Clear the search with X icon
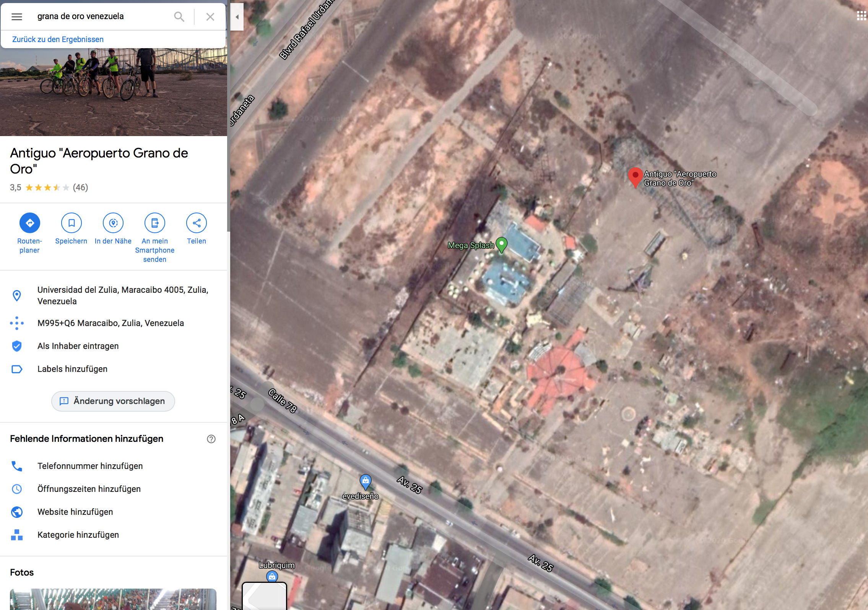The width and height of the screenshot is (868, 610). (210, 16)
